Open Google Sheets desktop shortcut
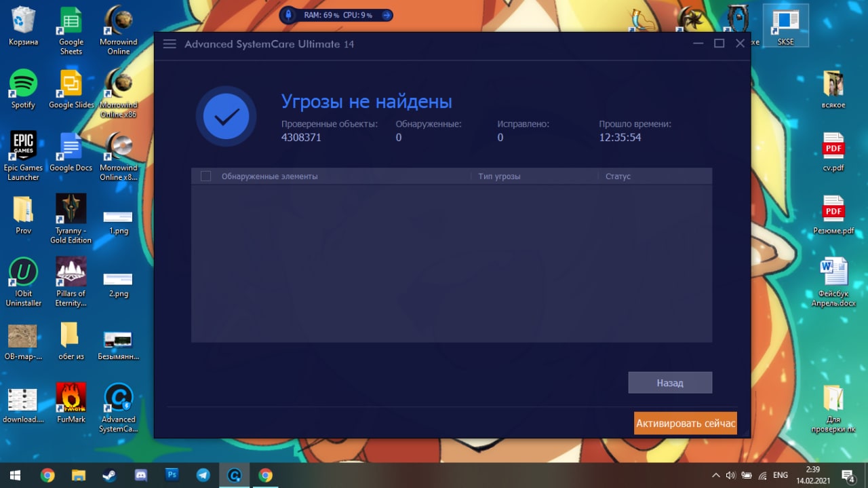868x488 pixels. (71, 31)
